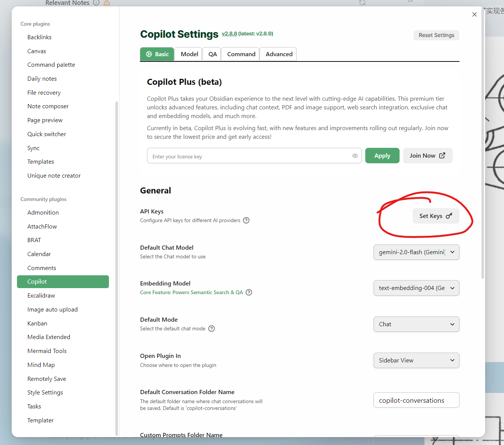Open Remotely Save settings
The image size is (504, 445).
pos(63,379)
